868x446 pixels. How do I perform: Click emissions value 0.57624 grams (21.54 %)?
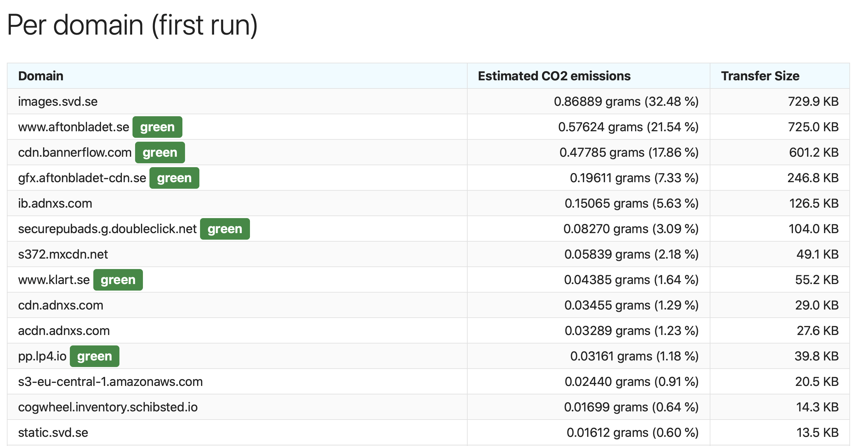(628, 127)
